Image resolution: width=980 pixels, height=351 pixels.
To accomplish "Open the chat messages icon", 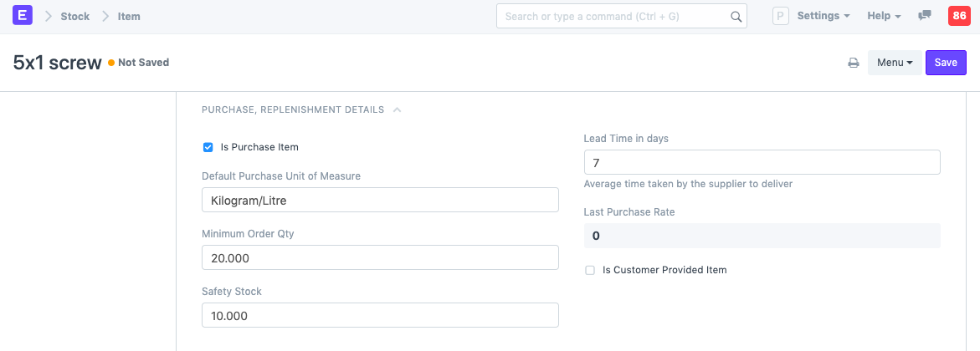I will 925,16.
